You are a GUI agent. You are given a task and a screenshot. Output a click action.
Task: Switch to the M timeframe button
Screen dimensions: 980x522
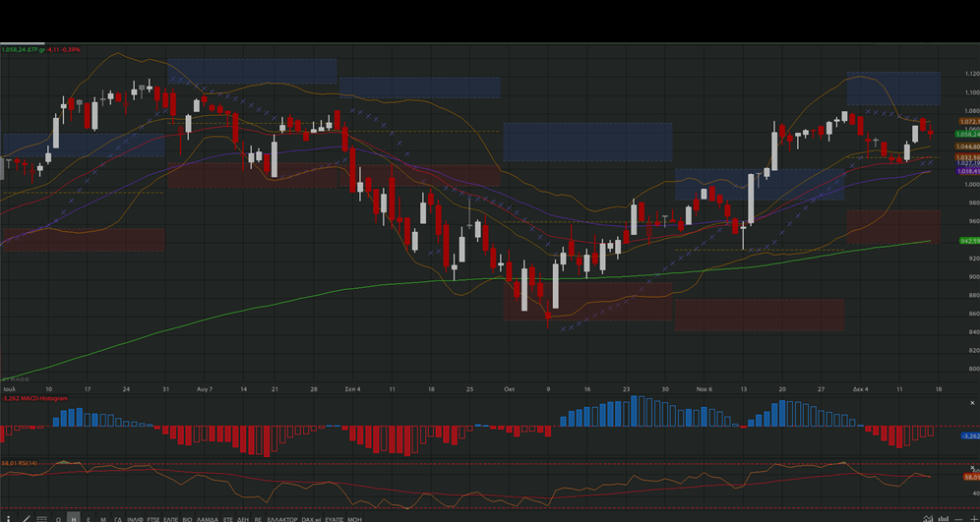click(103, 519)
